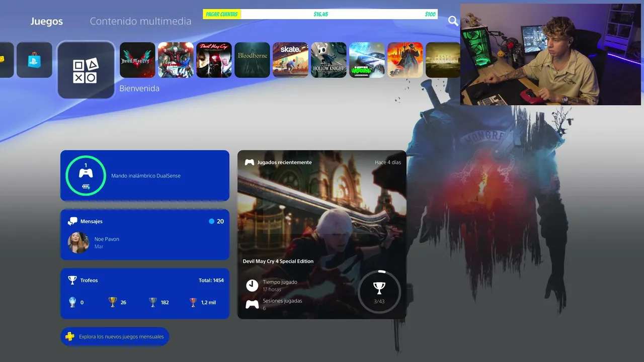Click the unread message count 20
The width and height of the screenshot is (644, 362).
coord(220,221)
